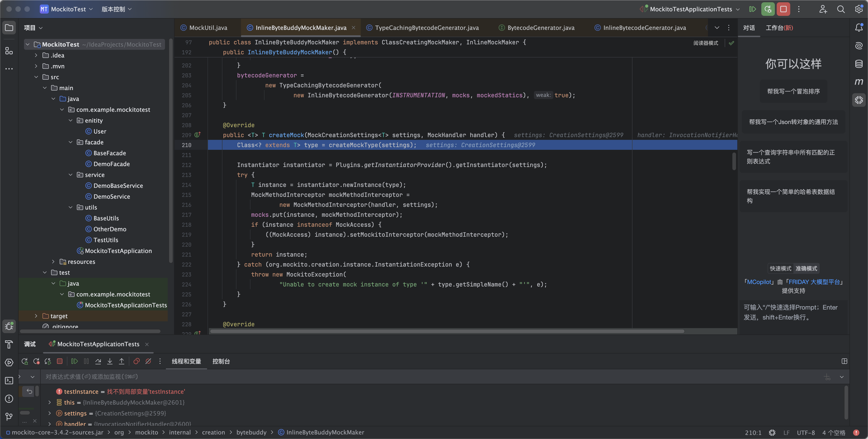The image size is (868, 439).
Task: Toggle fast mode 快速模式
Action: coord(780,269)
